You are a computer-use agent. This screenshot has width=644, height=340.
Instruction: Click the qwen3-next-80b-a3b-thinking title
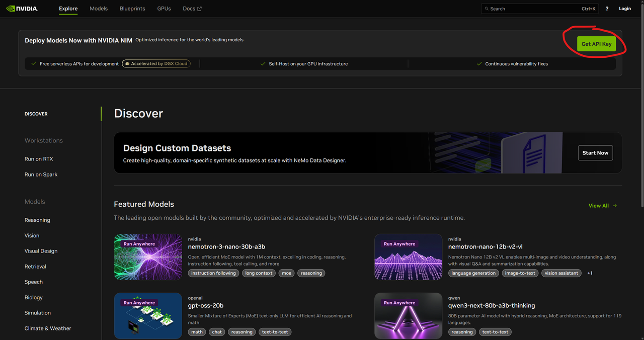(492, 306)
